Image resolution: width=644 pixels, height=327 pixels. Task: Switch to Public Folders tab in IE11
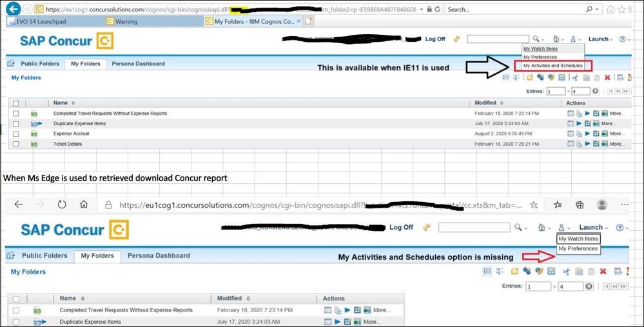pyautogui.click(x=40, y=64)
